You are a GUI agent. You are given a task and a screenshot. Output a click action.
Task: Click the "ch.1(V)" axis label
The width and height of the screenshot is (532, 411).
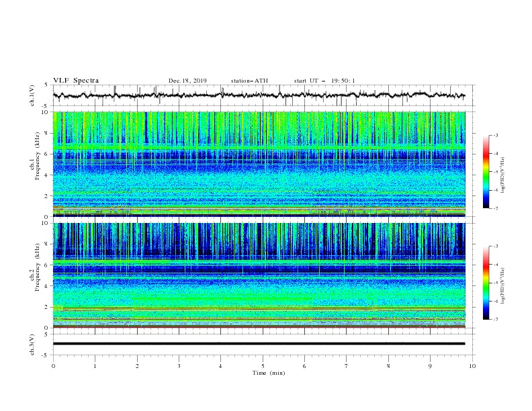(32, 95)
